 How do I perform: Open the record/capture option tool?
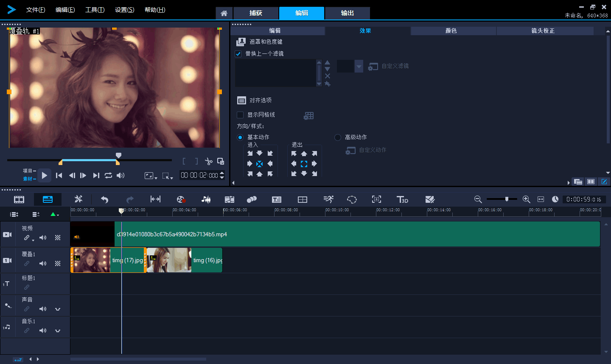[x=181, y=199]
